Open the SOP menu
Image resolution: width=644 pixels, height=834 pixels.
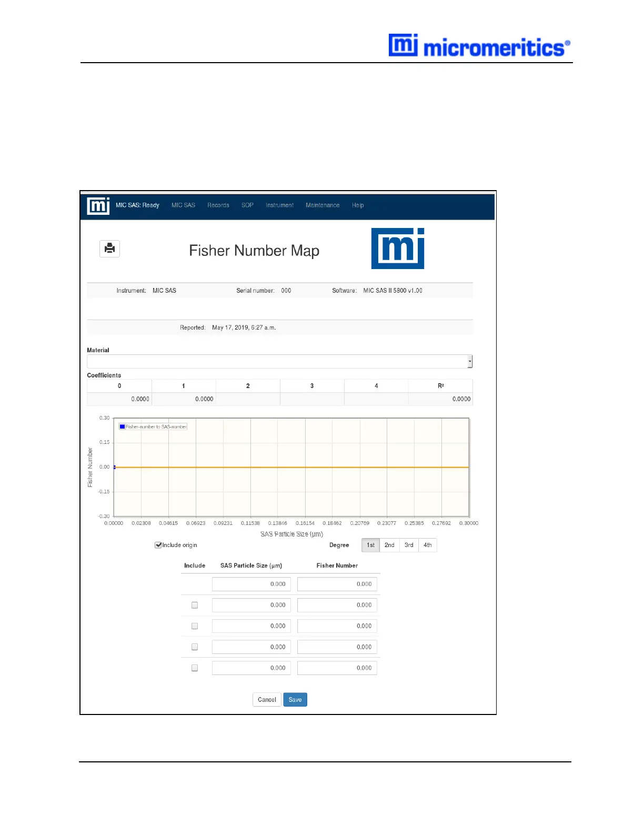(247, 205)
